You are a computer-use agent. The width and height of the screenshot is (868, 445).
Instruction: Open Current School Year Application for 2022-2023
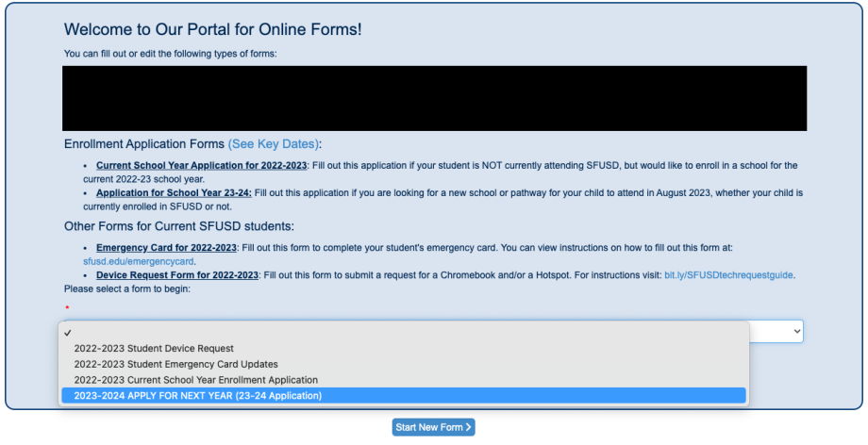click(201, 165)
